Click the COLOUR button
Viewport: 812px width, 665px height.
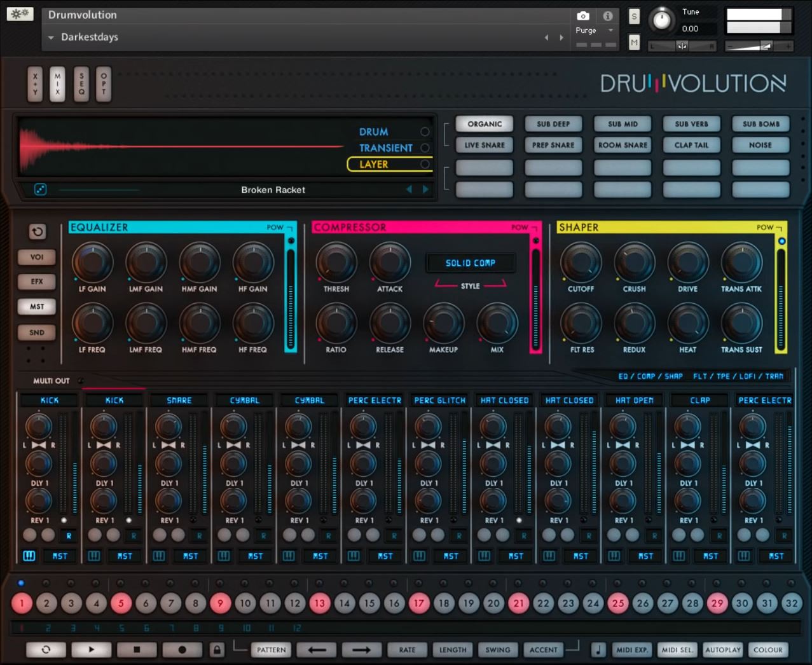768,650
